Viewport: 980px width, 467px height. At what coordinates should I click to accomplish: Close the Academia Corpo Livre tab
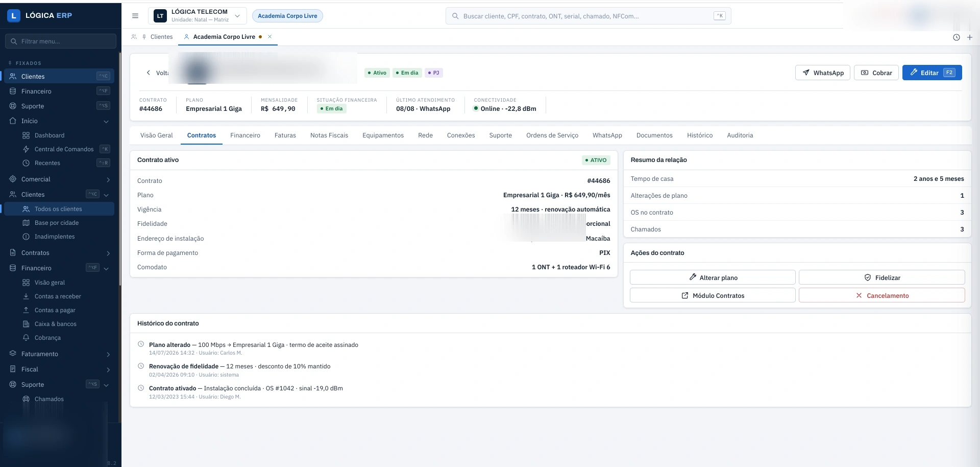[x=270, y=37]
